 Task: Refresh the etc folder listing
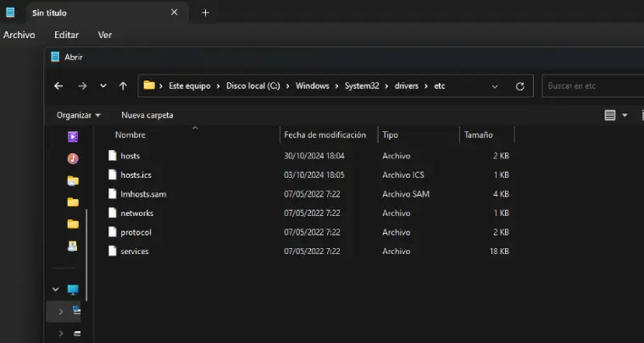(x=519, y=86)
